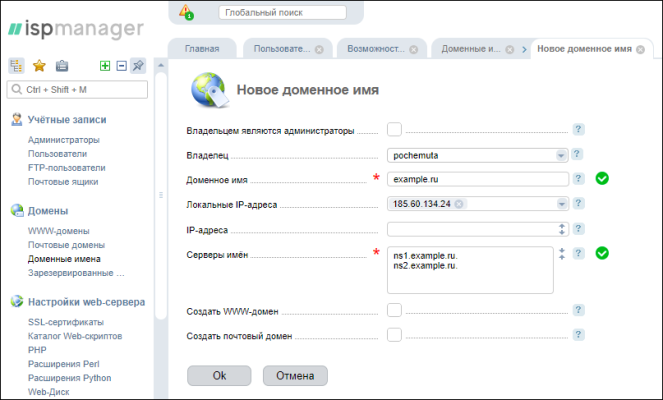The image size is (663, 400).
Task: Click the Домены section globe icon
Action: click(x=17, y=210)
